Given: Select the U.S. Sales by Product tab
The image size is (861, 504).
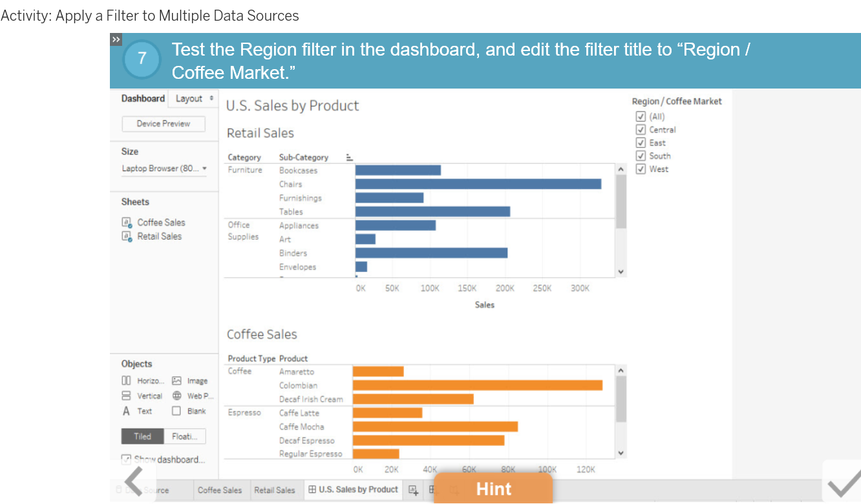Looking at the screenshot, I should (x=353, y=490).
